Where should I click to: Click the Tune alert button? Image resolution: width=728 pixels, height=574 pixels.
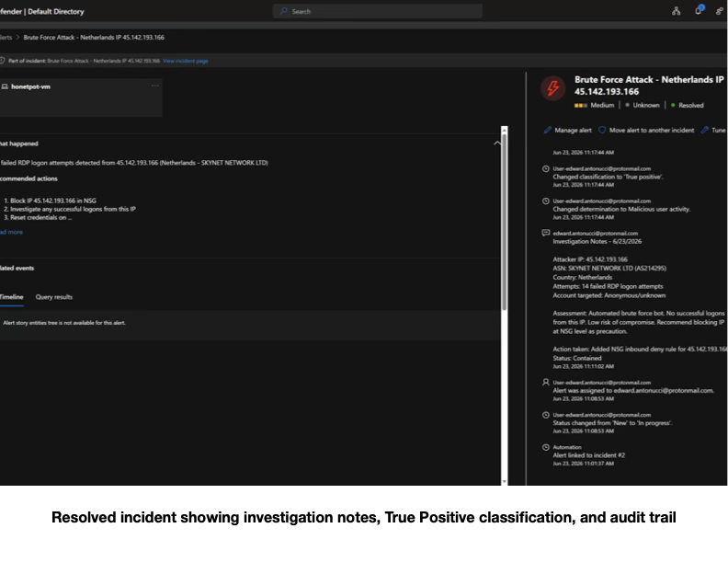coord(713,130)
